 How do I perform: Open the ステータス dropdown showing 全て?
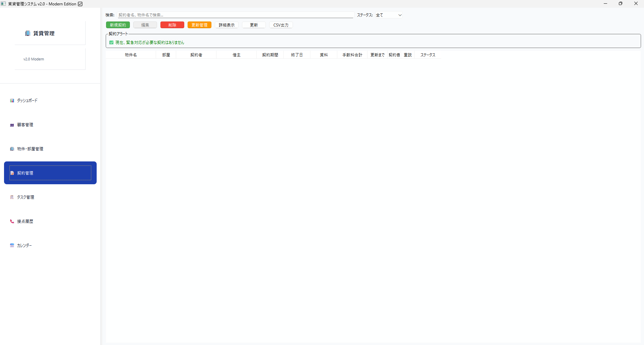[x=389, y=15]
